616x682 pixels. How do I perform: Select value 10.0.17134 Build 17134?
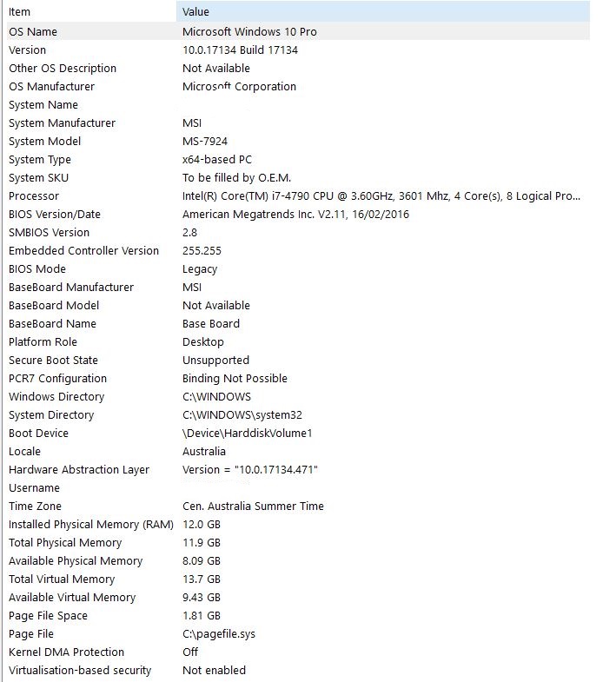240,50
